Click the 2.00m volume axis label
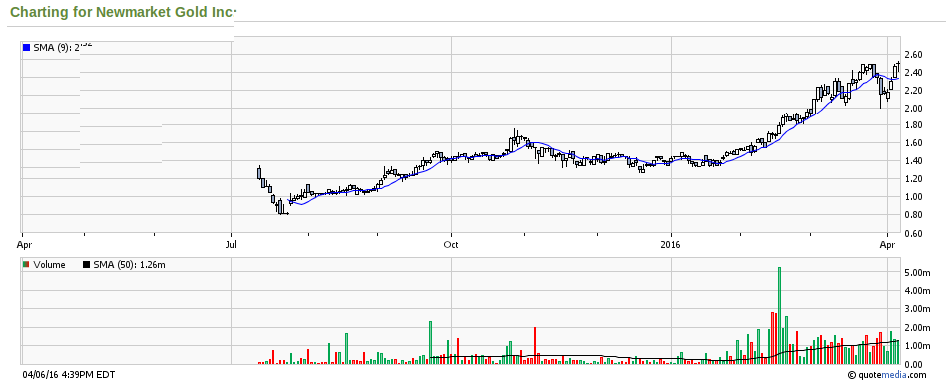Screen dimensions: 946x389 [917, 328]
